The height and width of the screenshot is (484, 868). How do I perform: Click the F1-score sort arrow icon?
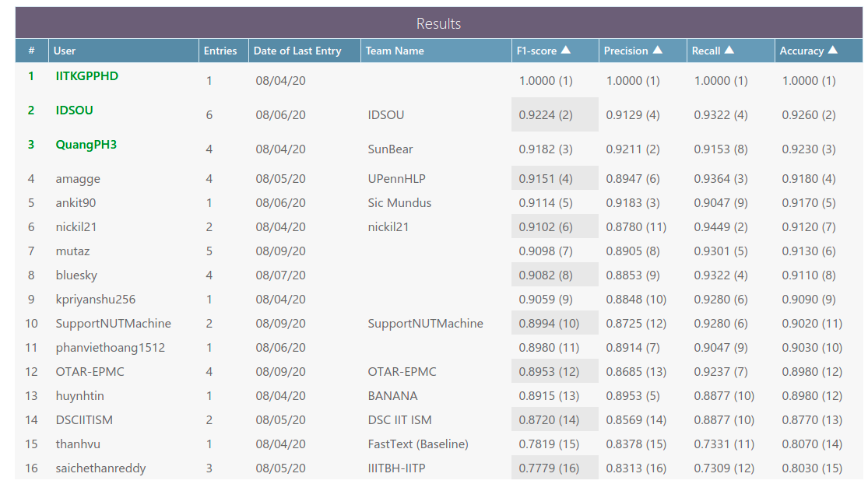point(566,50)
